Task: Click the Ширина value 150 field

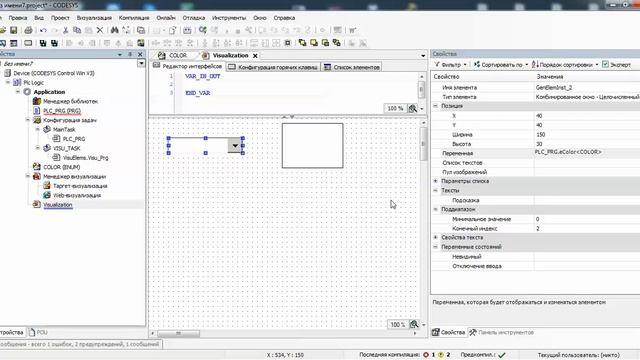Action: pyautogui.click(x=587, y=134)
